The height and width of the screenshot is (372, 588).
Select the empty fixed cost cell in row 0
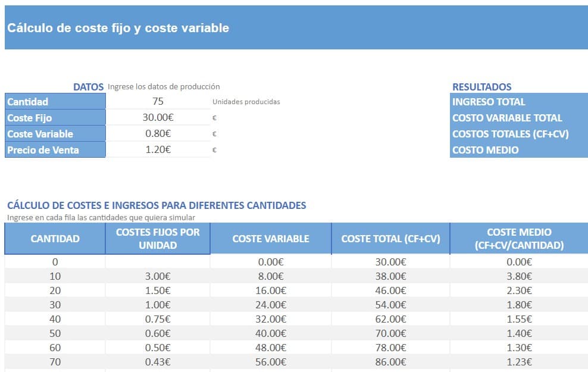click(158, 262)
